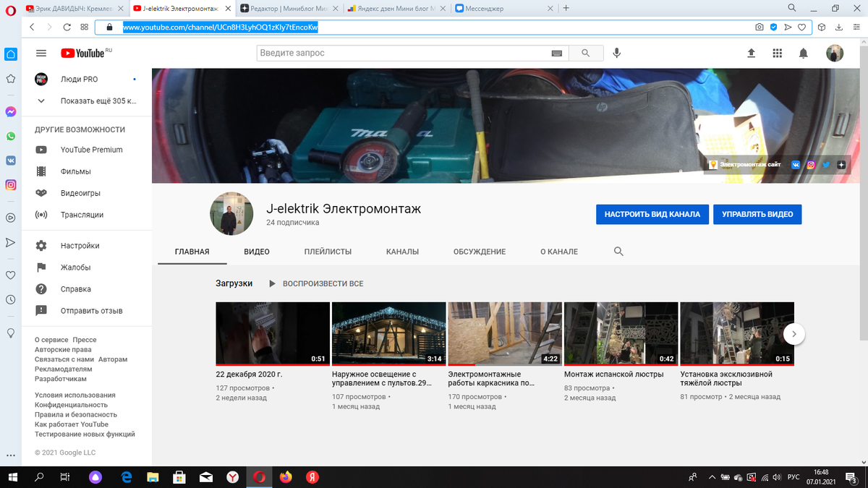868x488 pixels.
Task: Switch to the КАНАЛЫ tab
Action: (x=402, y=252)
